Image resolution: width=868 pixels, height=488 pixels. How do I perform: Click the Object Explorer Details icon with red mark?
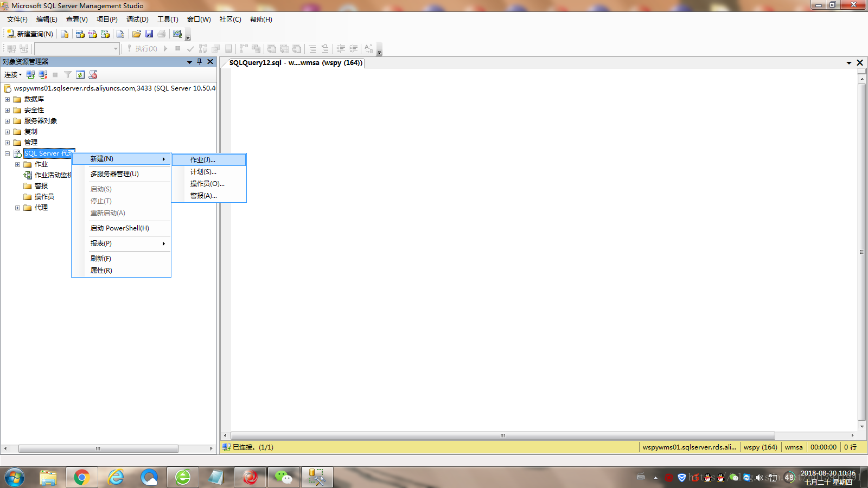click(x=93, y=75)
